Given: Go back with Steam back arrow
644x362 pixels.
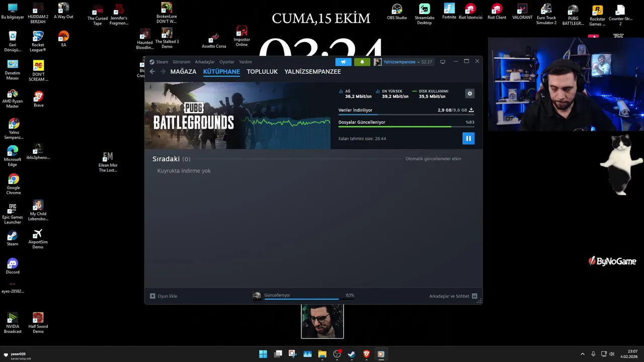Looking at the screenshot, I should 152,71.
